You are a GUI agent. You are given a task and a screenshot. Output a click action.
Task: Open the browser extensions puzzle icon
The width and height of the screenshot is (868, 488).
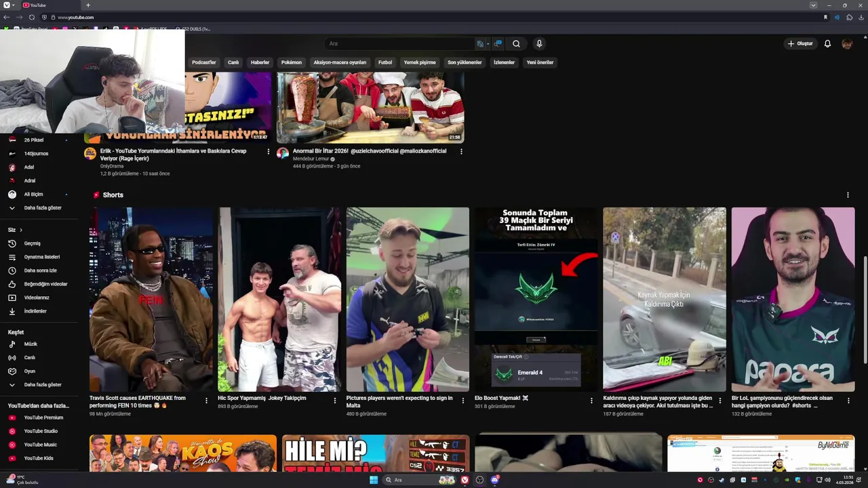(x=849, y=17)
